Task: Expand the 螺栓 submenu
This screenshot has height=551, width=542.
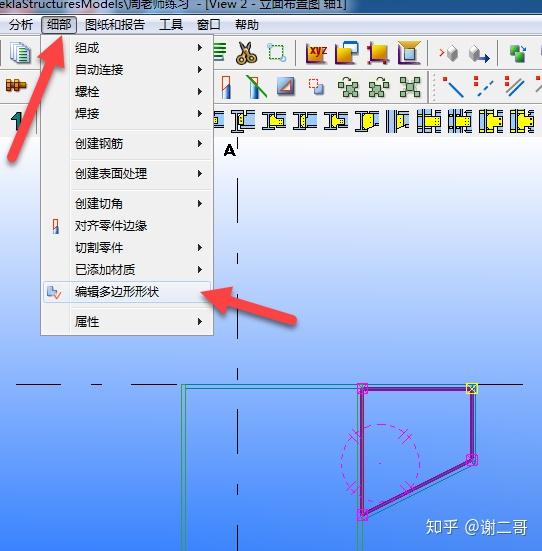Action: tap(127, 92)
